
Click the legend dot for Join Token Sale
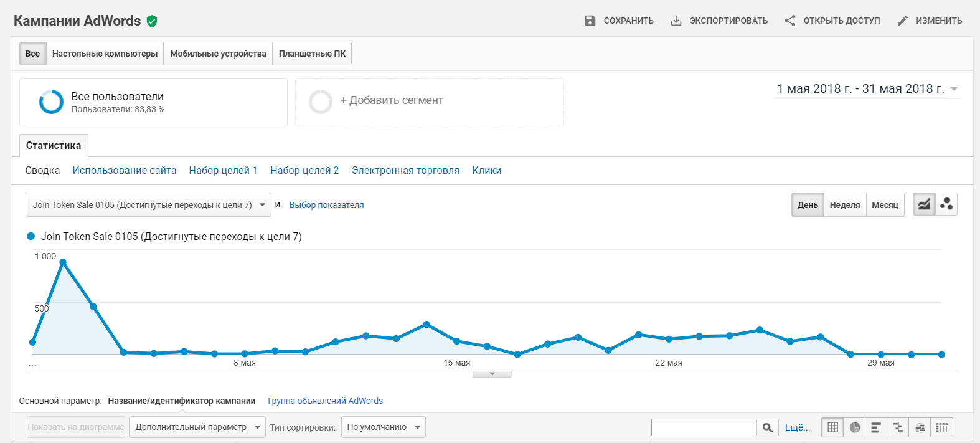click(x=31, y=236)
